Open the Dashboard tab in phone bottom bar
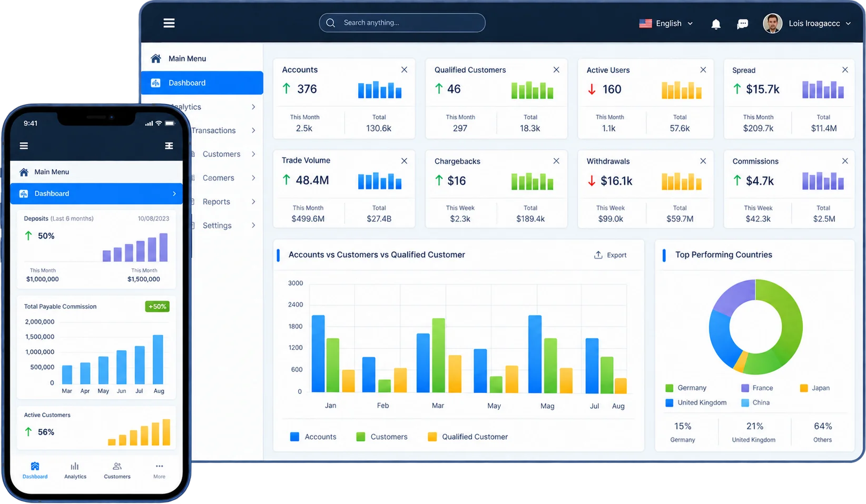The height and width of the screenshot is (504, 866). point(35,470)
